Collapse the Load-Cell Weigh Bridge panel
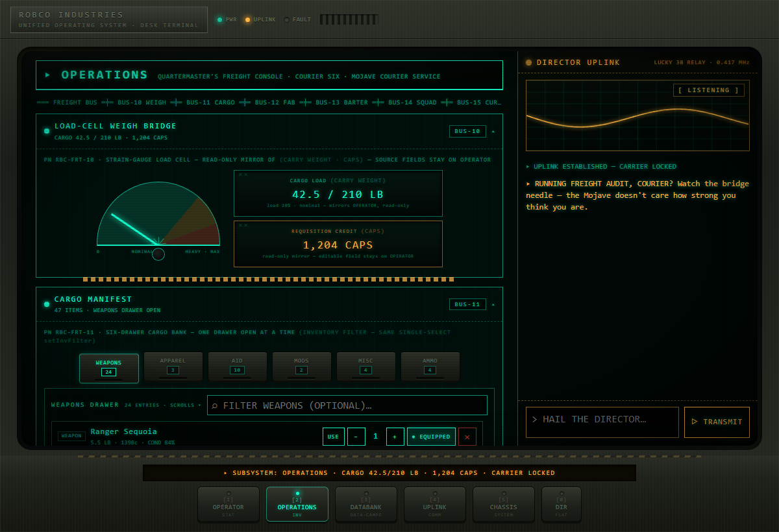This screenshot has width=779, height=532. [x=493, y=132]
